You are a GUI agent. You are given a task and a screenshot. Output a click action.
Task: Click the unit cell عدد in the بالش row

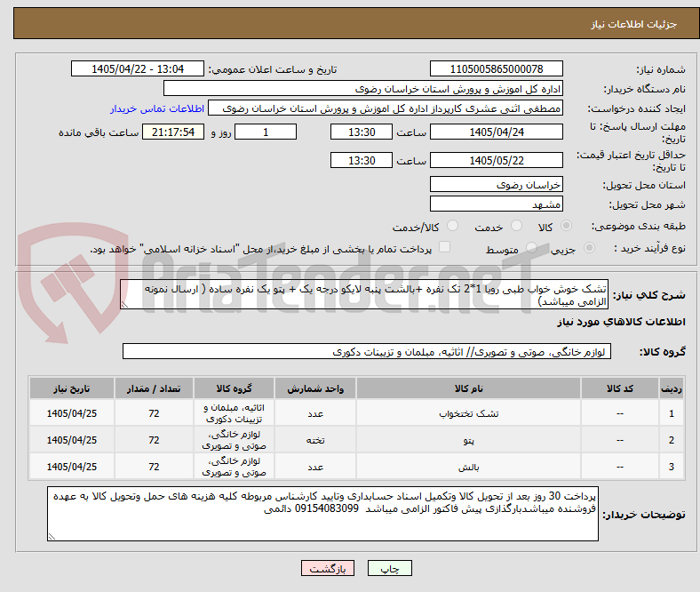coord(315,468)
